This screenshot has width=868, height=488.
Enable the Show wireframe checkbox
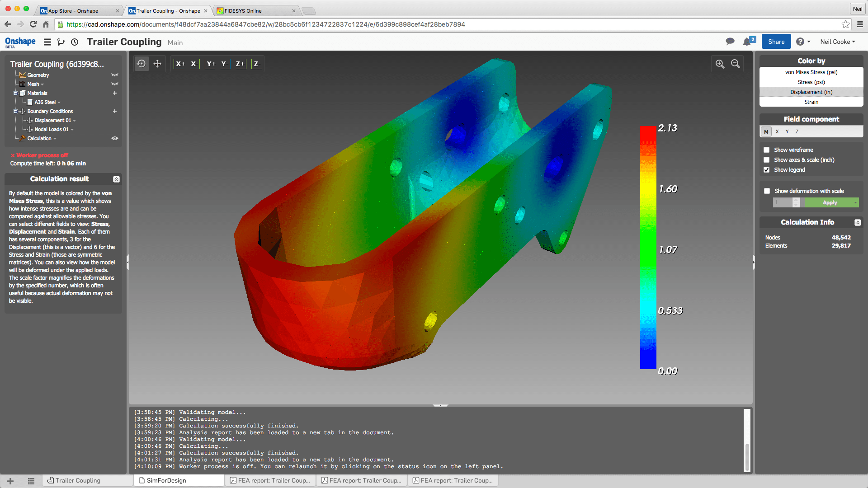click(767, 150)
